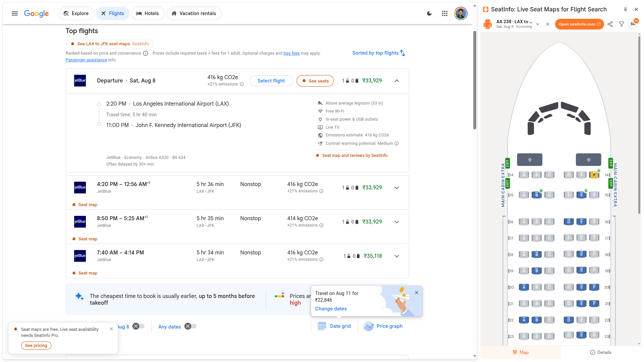Pin the SeatInfo side panel
Screen dimensions: 644x362
coord(626,9)
